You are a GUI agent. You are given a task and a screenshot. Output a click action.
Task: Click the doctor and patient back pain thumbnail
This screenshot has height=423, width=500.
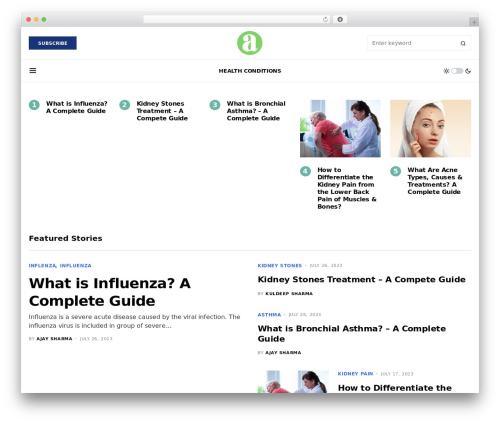(340, 129)
